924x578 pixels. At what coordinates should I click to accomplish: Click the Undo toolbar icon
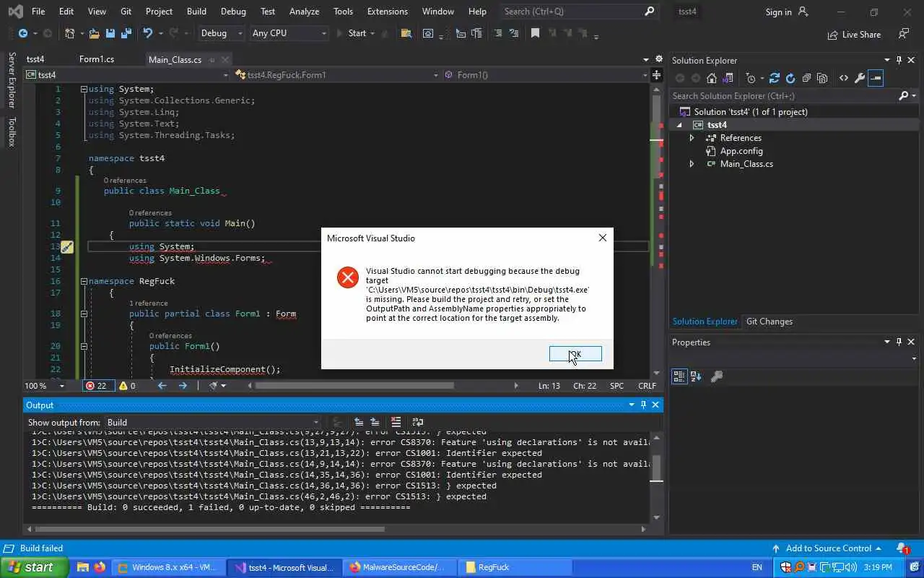point(148,33)
